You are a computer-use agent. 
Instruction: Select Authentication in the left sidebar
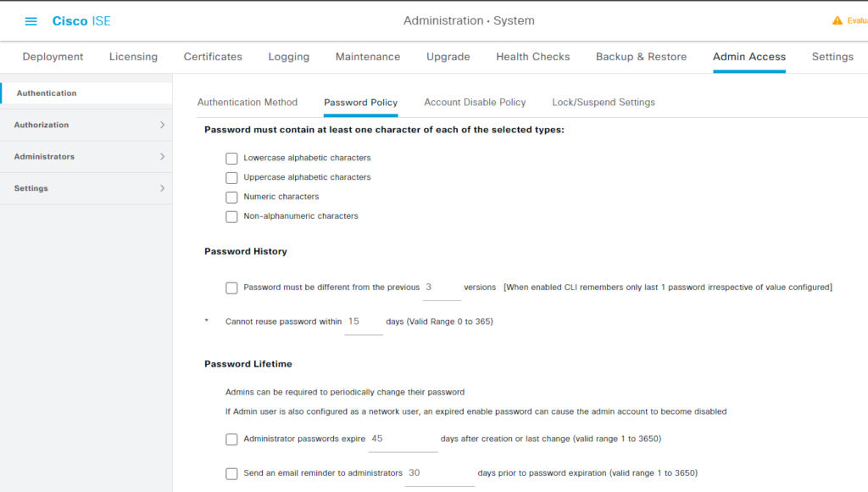coord(47,93)
